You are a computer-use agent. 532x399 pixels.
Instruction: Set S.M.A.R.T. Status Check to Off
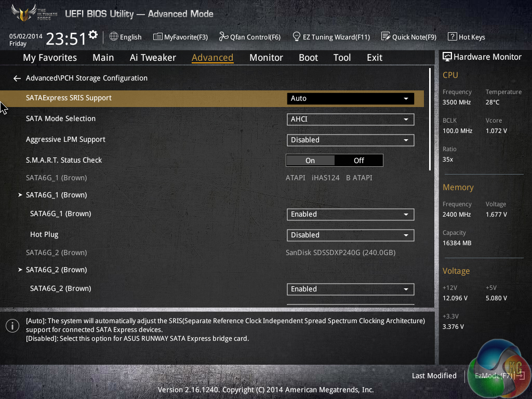358,161
